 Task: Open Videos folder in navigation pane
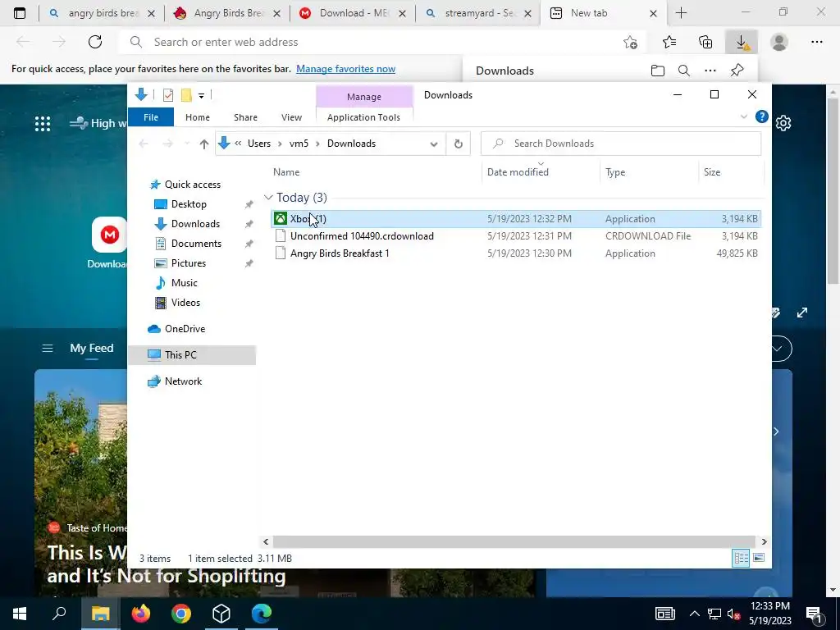pos(185,303)
